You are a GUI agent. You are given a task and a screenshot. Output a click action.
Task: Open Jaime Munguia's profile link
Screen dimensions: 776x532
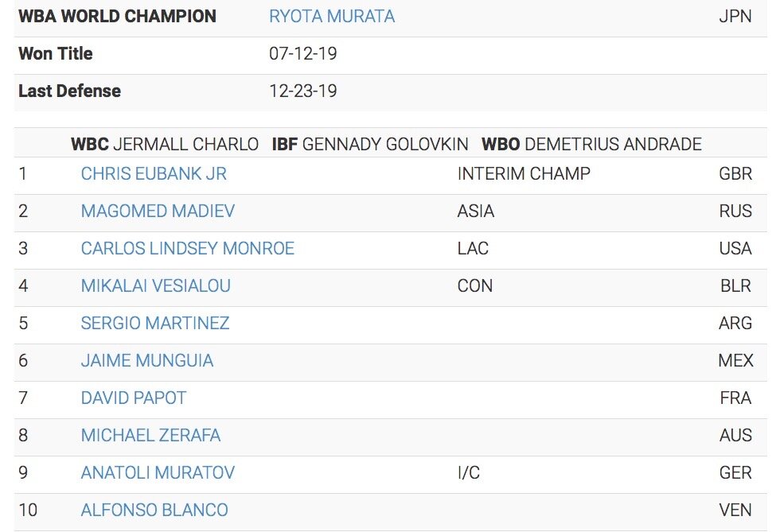click(146, 360)
